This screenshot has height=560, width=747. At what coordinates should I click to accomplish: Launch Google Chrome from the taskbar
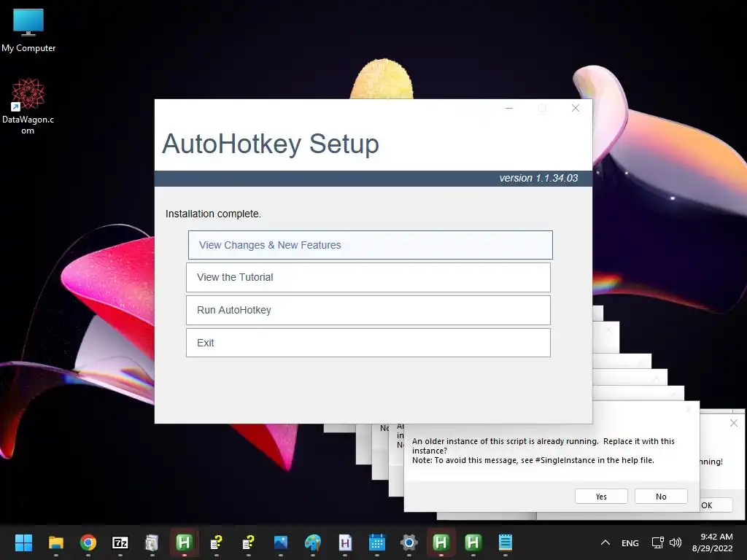[88, 542]
